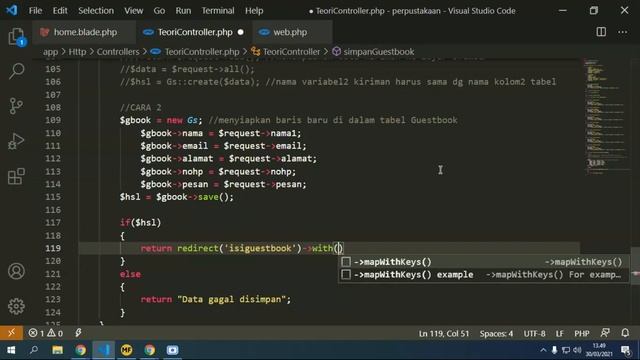Open the MF yellow taskbar app

(127, 350)
